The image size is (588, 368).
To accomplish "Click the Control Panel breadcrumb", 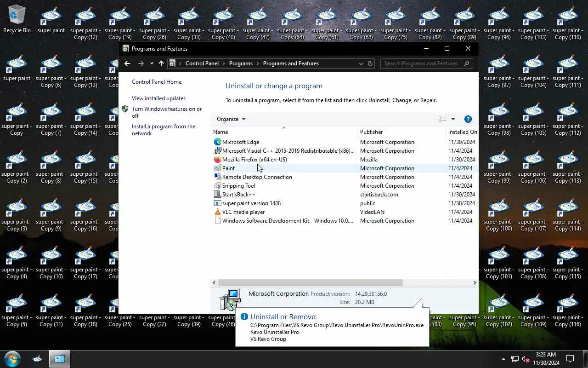I will (202, 63).
